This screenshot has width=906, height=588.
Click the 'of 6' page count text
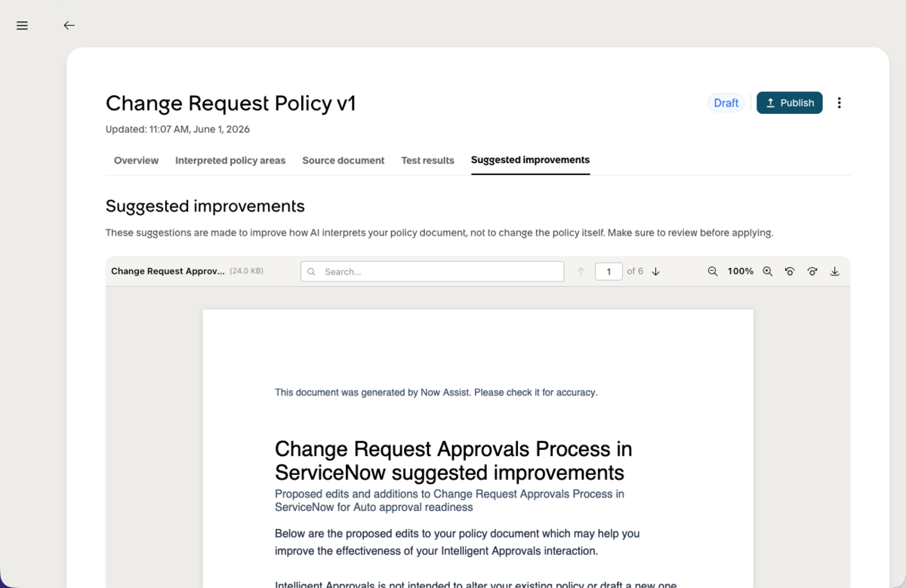click(635, 271)
